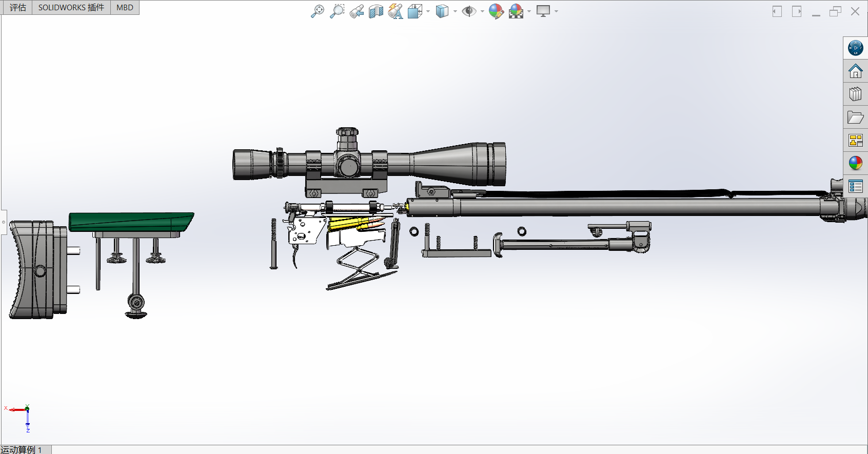Select the bipod assembly part
The width and height of the screenshot is (868, 454).
[x=572, y=239]
